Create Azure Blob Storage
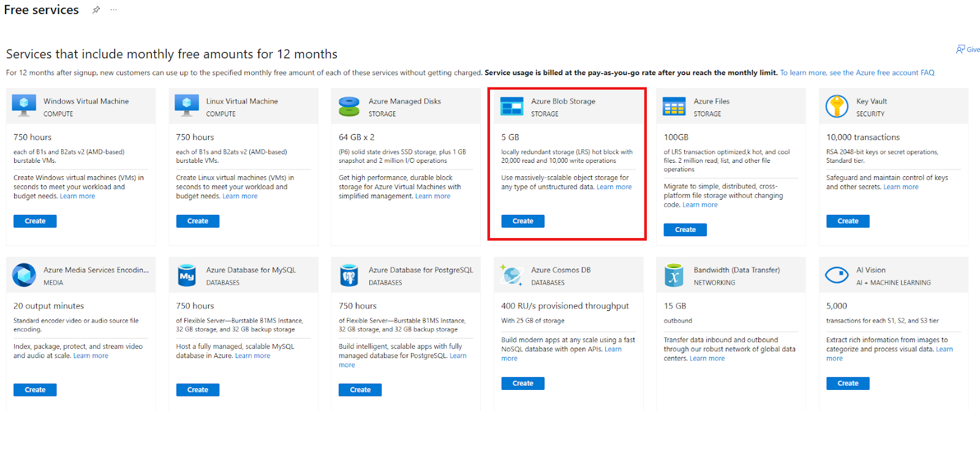 [523, 221]
